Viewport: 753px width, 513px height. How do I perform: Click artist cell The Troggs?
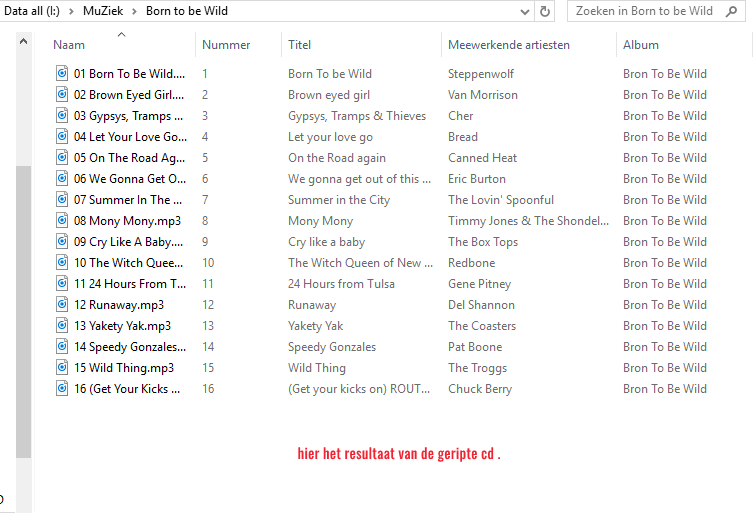click(477, 368)
